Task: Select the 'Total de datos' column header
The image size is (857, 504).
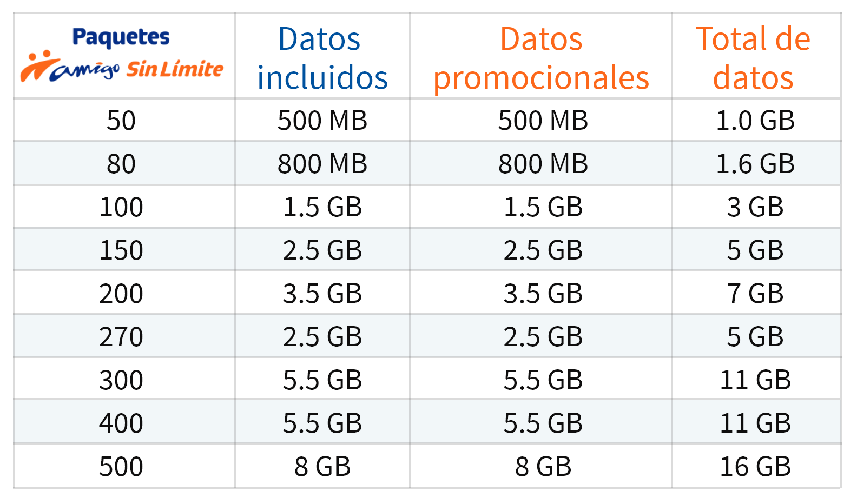Action: click(x=753, y=58)
